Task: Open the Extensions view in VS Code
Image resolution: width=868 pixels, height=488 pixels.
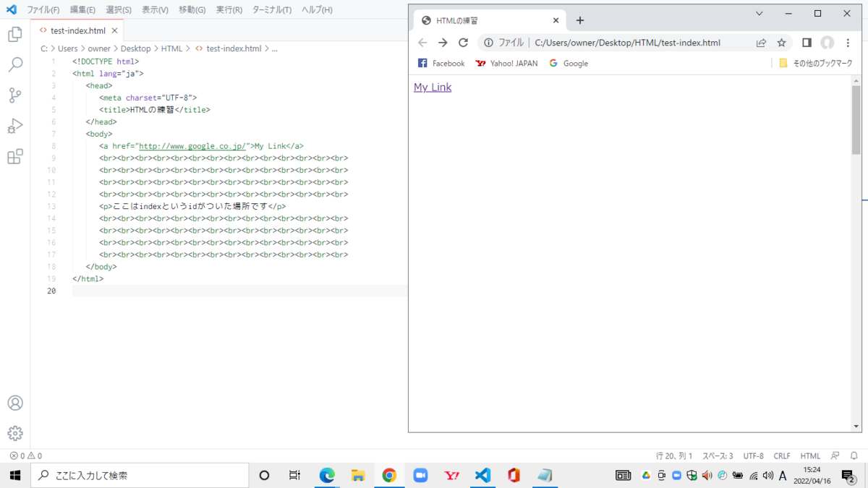Action: (14, 157)
